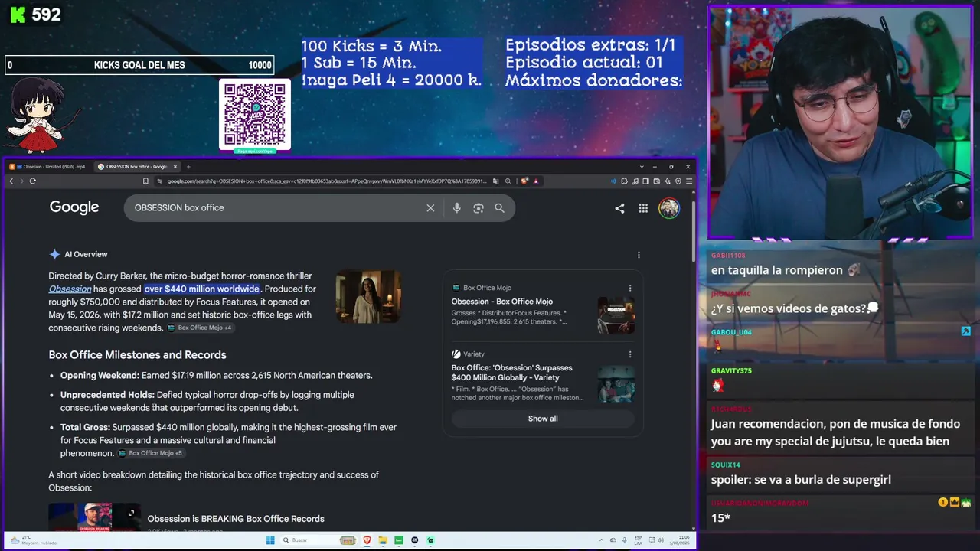
Task: Launch Brave from the taskbar
Action: [x=367, y=540]
